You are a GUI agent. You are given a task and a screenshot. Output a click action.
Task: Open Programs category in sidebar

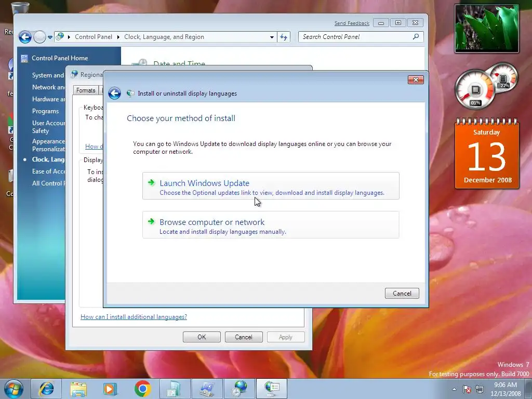46,111
